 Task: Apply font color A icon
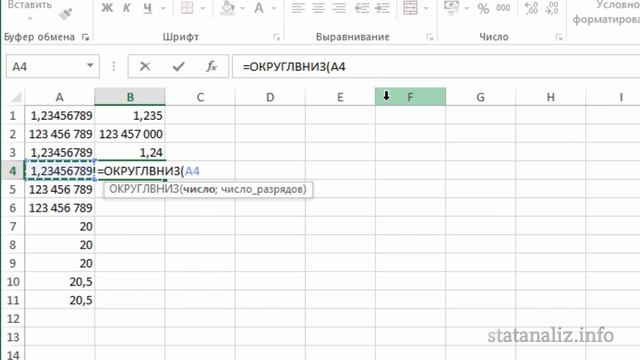tap(259, 8)
